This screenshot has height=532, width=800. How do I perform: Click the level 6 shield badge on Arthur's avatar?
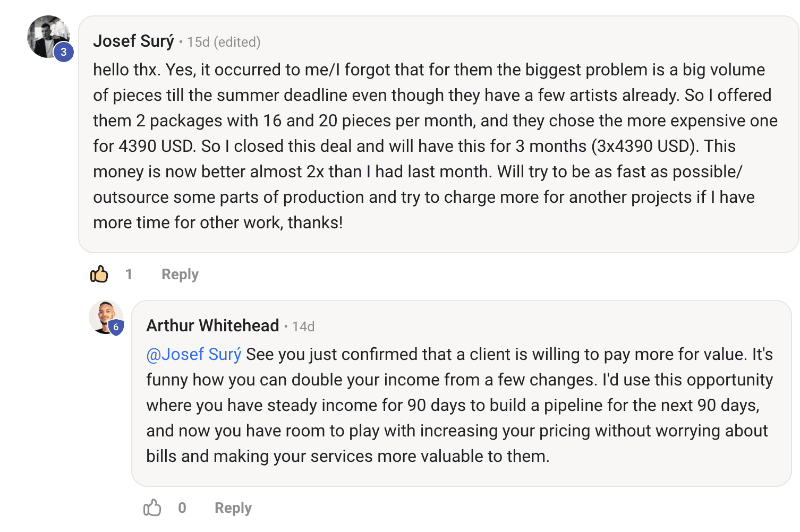(116, 327)
